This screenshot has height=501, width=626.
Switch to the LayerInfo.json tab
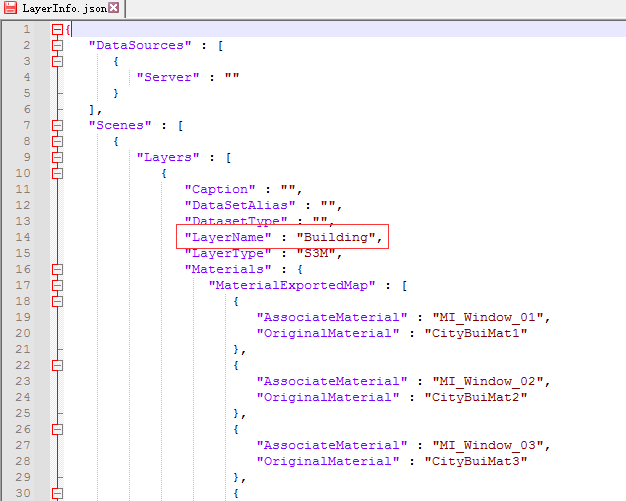(62, 9)
